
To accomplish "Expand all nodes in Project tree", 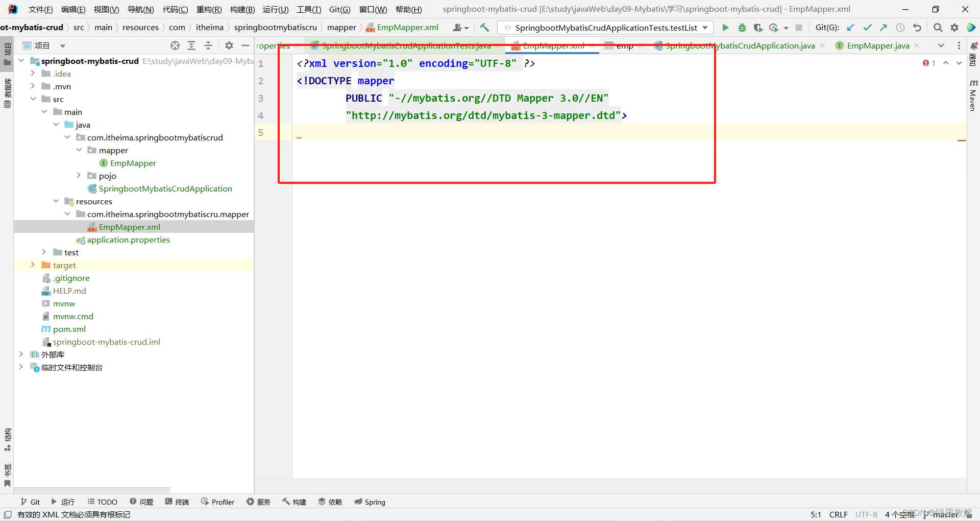I will [191, 45].
